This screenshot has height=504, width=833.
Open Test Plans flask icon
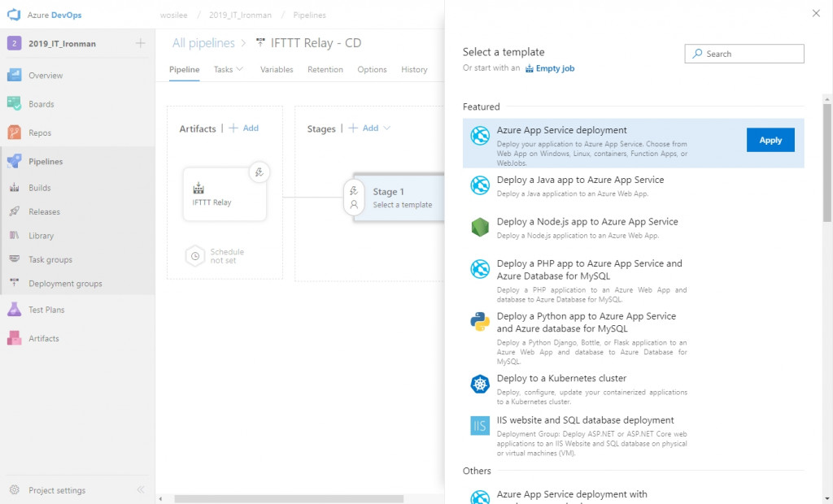click(x=15, y=309)
